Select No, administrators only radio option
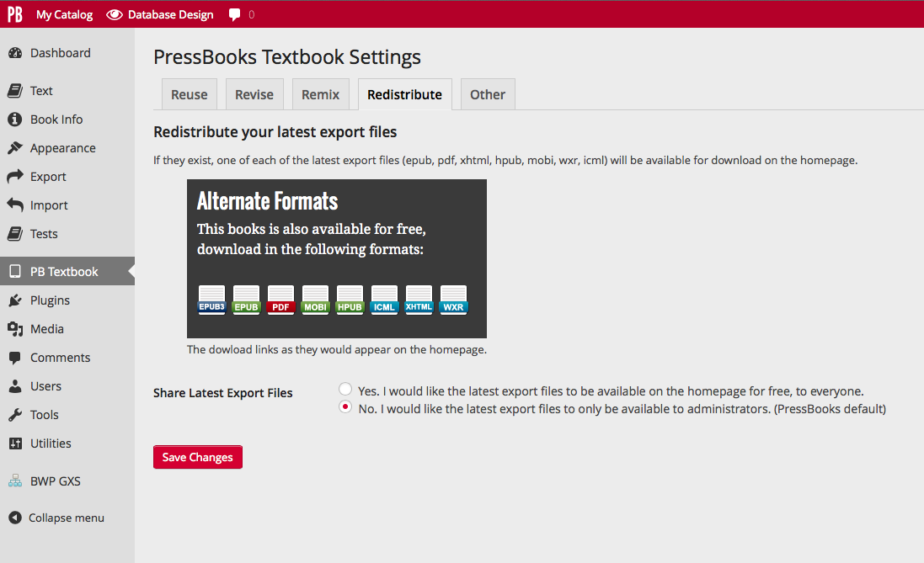Screen dimensions: 924x563 pos(345,407)
